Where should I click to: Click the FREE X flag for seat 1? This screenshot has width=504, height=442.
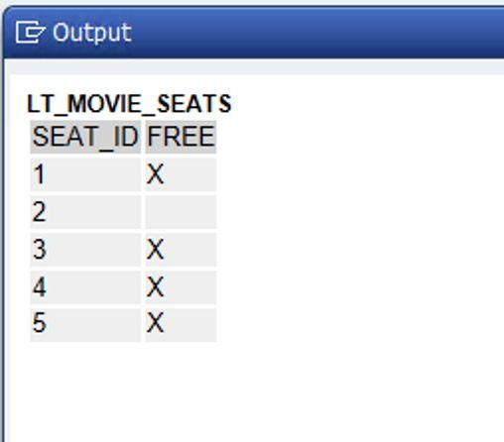181,174
